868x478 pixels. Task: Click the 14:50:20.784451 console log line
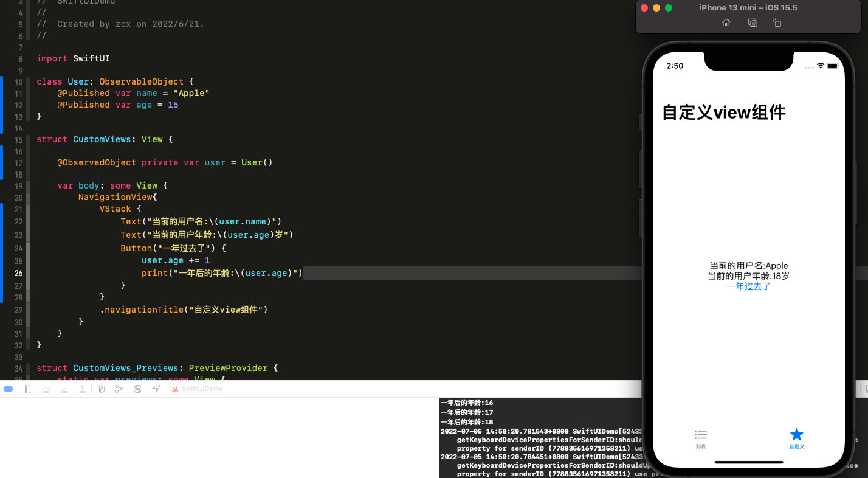(541, 456)
